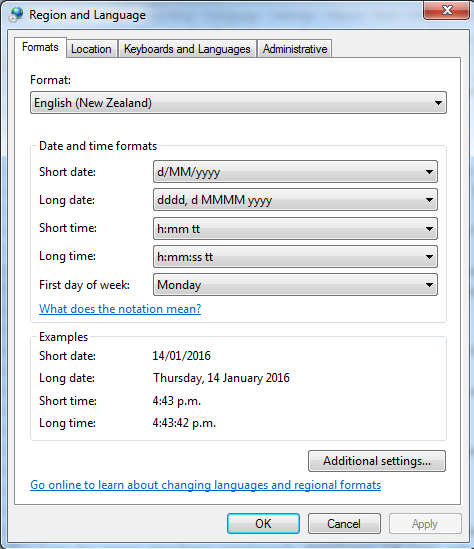The width and height of the screenshot is (474, 549).
Task: Click the 'First day of week:' label
Action: click(84, 285)
